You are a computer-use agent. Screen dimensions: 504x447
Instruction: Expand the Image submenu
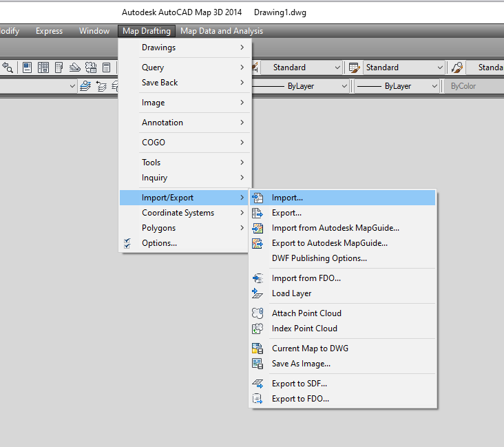185,103
